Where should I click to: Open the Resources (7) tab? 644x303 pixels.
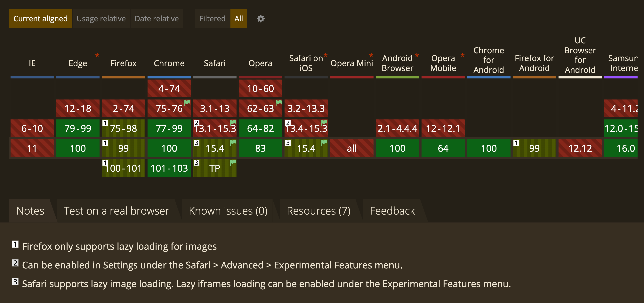tap(318, 211)
